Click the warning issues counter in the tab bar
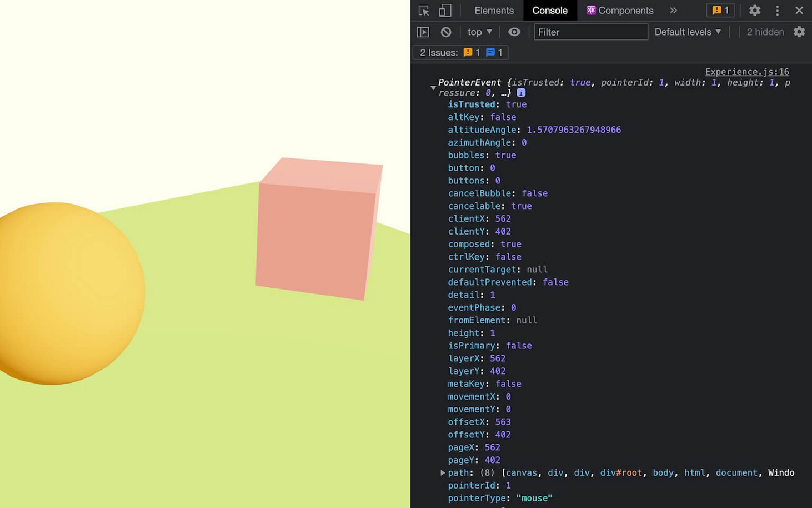Image resolution: width=812 pixels, height=508 pixels. [x=720, y=11]
